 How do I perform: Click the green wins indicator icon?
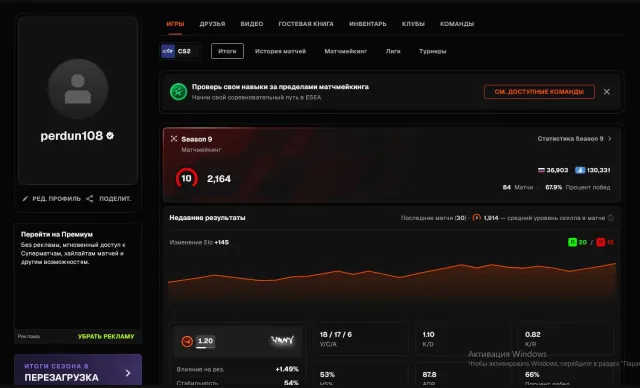(572, 242)
